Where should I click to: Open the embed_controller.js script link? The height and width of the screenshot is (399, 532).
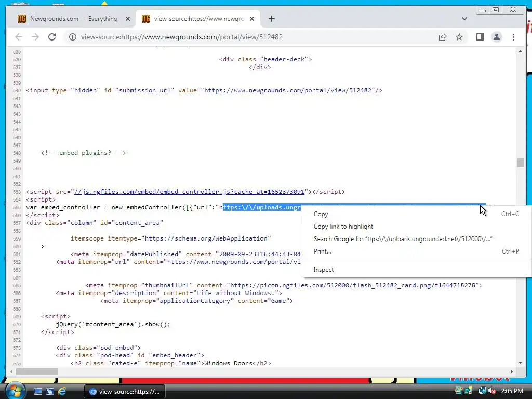pyautogui.click(x=189, y=192)
